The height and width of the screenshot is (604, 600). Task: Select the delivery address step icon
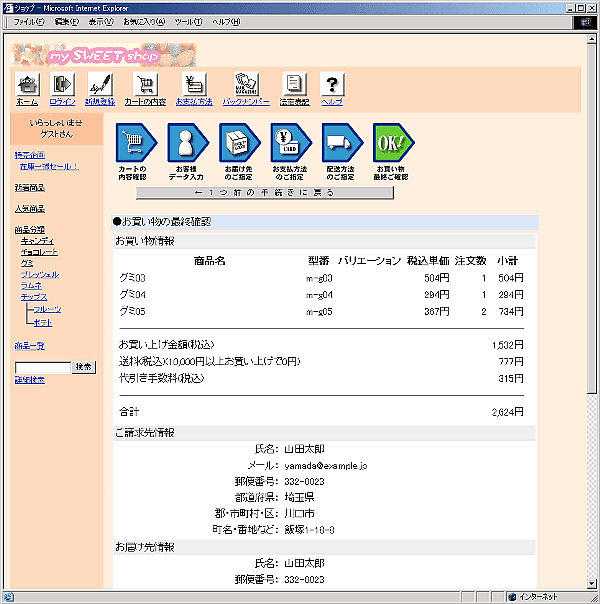click(240, 143)
